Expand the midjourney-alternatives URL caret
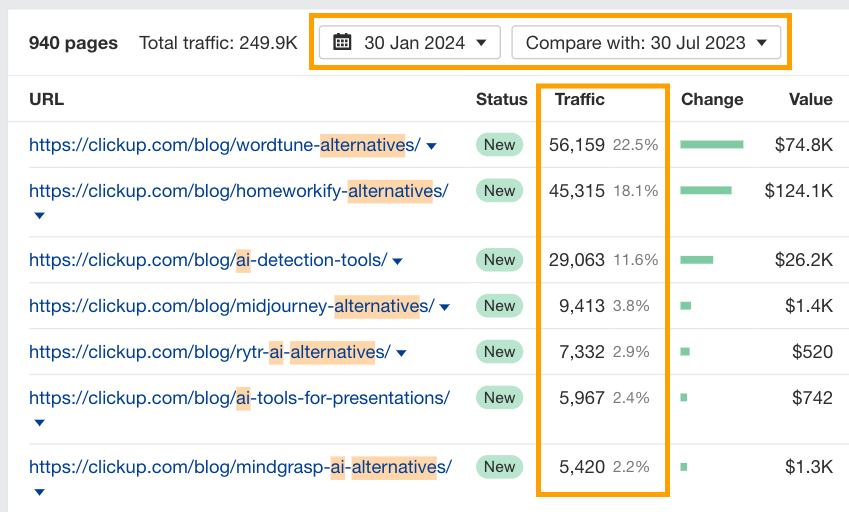 pos(445,307)
